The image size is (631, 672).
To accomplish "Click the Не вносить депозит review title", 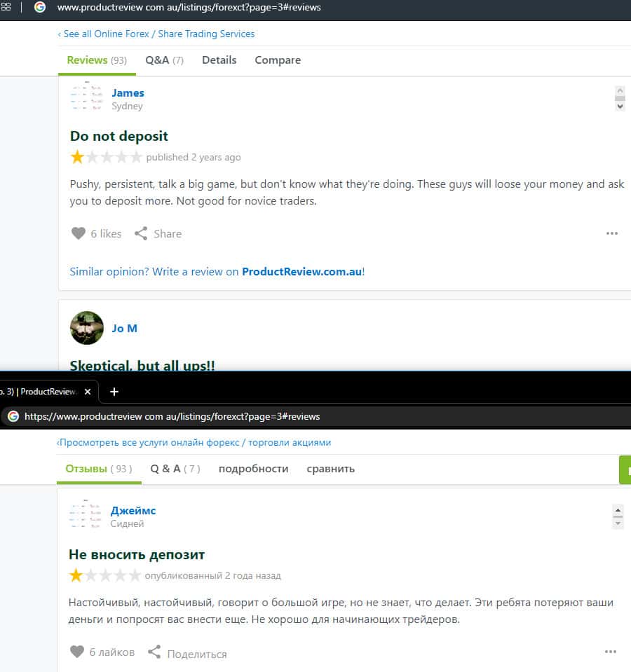I will coord(136,554).
